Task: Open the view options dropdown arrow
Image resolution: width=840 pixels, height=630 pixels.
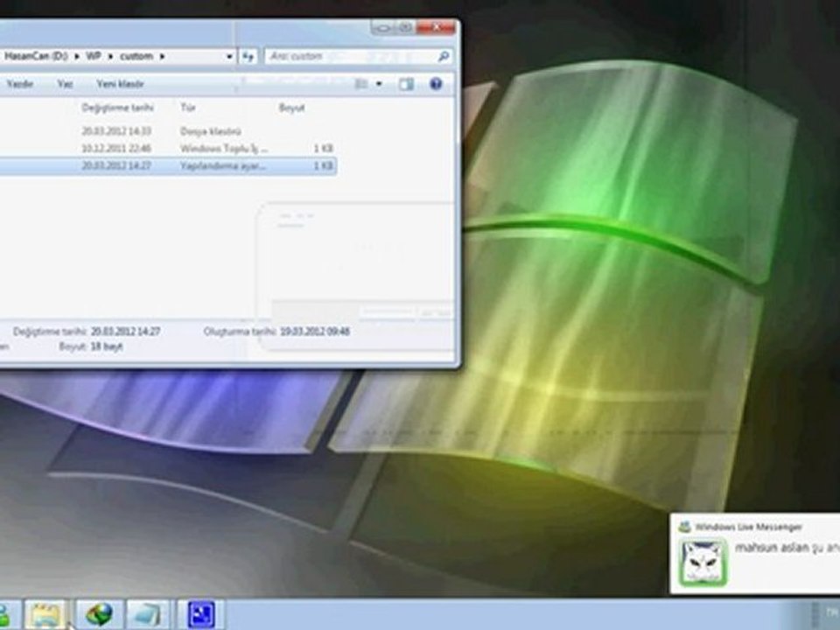Action: 379,84
